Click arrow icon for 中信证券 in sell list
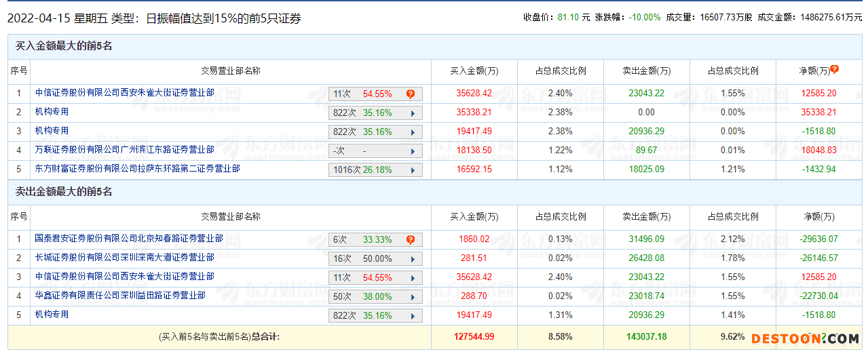 click(413, 278)
